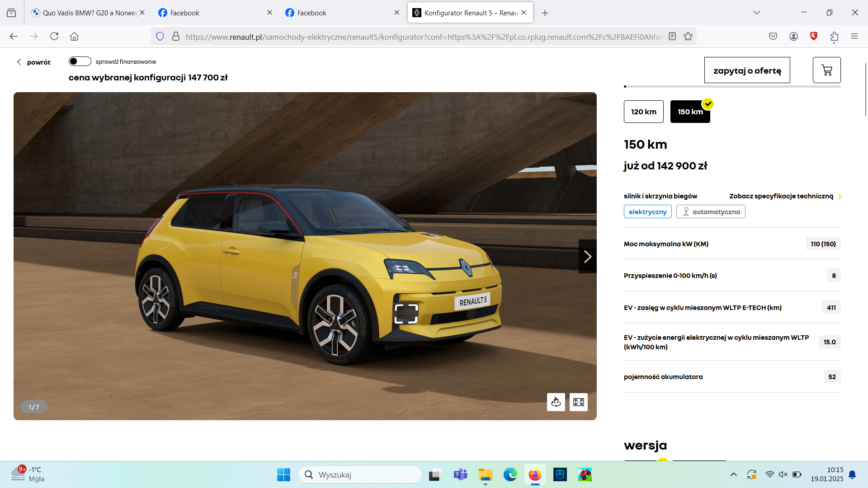Navigate back in browser history
Screen dimensions: 868x488
click(14, 36)
